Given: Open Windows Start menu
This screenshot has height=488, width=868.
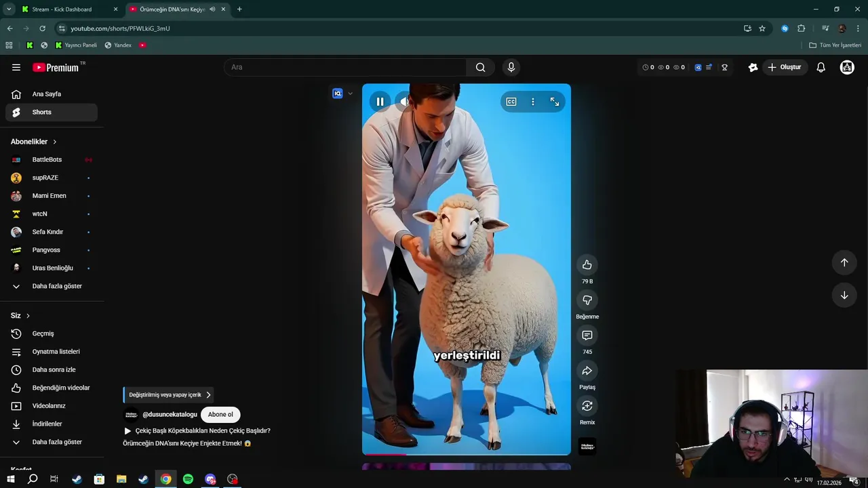Looking at the screenshot, I should click(10, 479).
